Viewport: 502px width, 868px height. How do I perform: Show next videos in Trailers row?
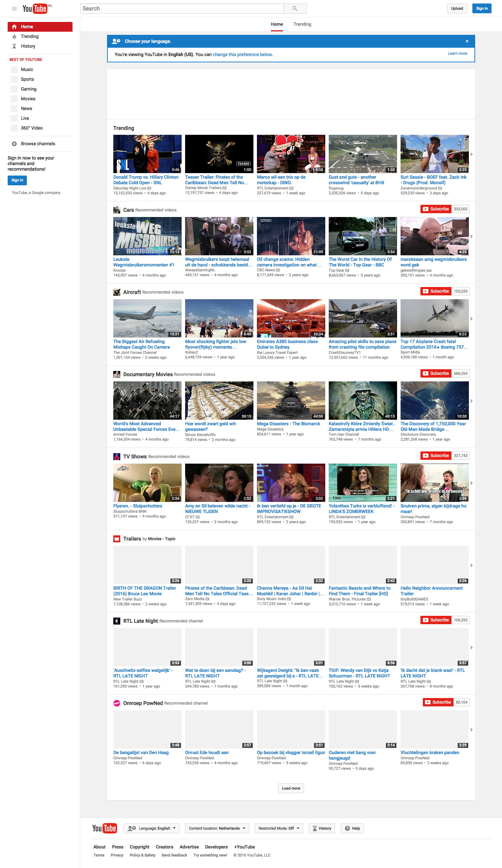pyautogui.click(x=471, y=565)
